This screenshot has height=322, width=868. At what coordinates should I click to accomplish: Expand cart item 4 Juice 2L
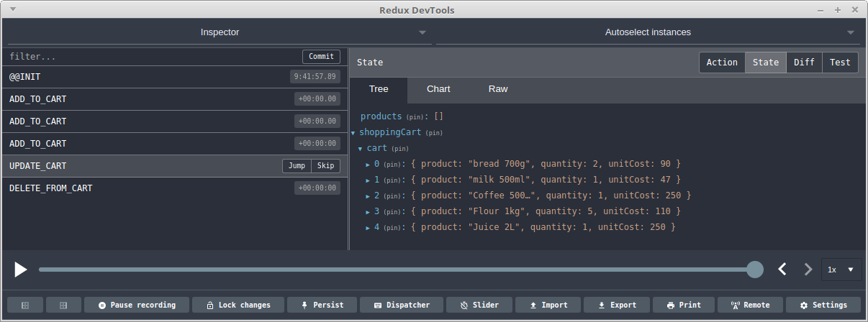pos(369,228)
